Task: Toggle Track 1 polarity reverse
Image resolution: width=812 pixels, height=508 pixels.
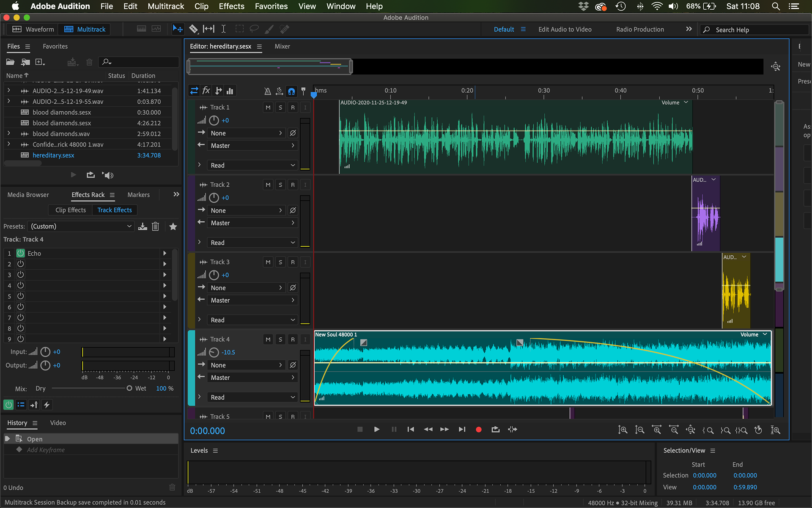Action: (293, 133)
